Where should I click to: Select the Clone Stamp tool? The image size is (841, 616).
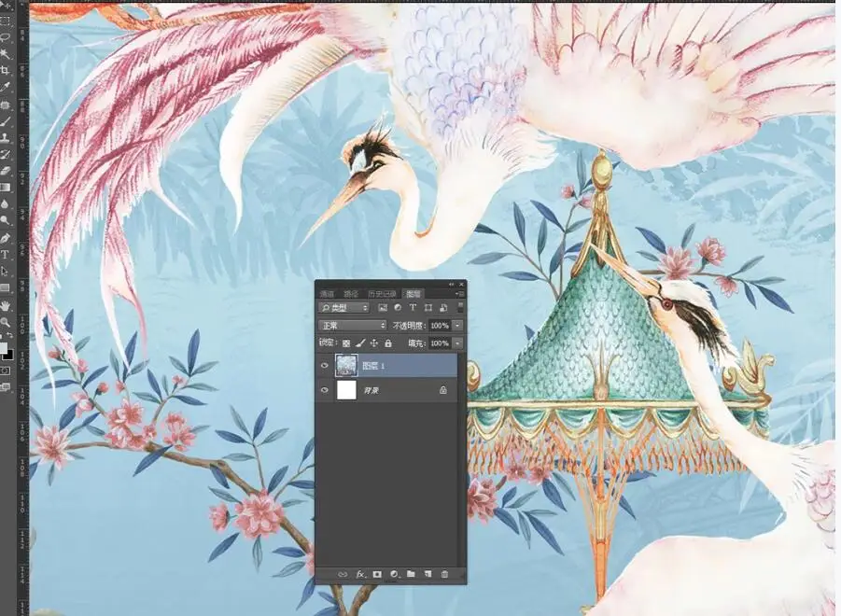pos(6,138)
